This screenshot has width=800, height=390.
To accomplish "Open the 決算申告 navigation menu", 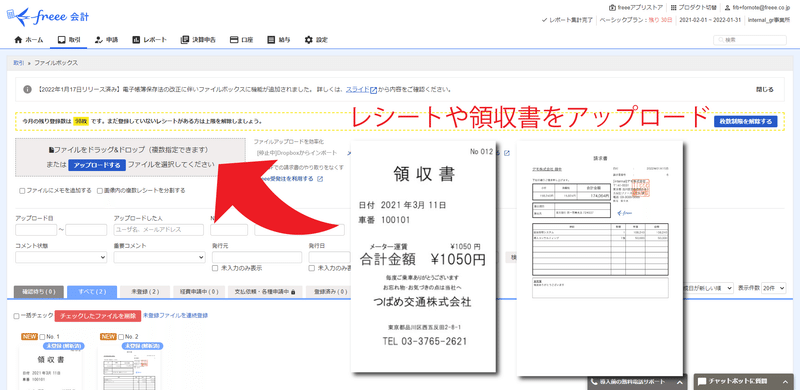I will point(198,40).
